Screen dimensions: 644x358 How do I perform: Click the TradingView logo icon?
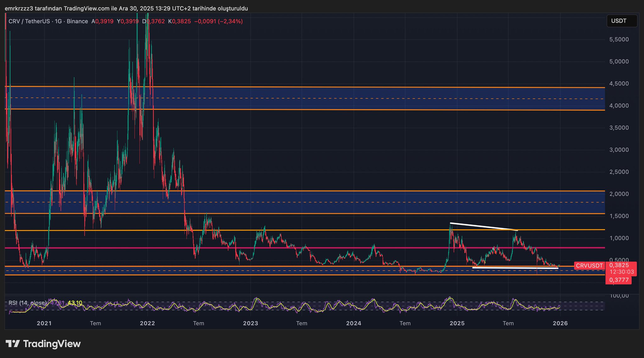[13, 344]
